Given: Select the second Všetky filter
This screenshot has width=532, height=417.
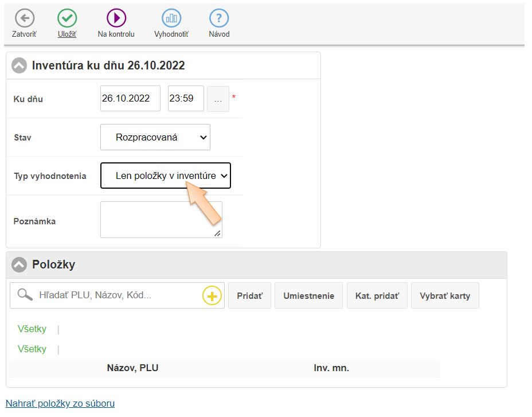Looking at the screenshot, I should 32,349.
